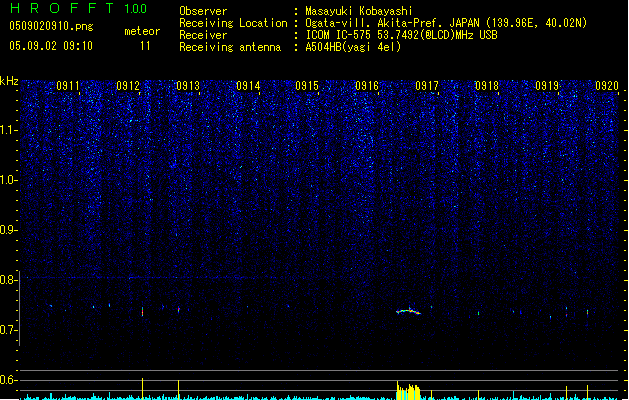Viewport: 629px width, 400px height.
Task: Click the tall yellow power spike just after 0912
Action: point(142,388)
